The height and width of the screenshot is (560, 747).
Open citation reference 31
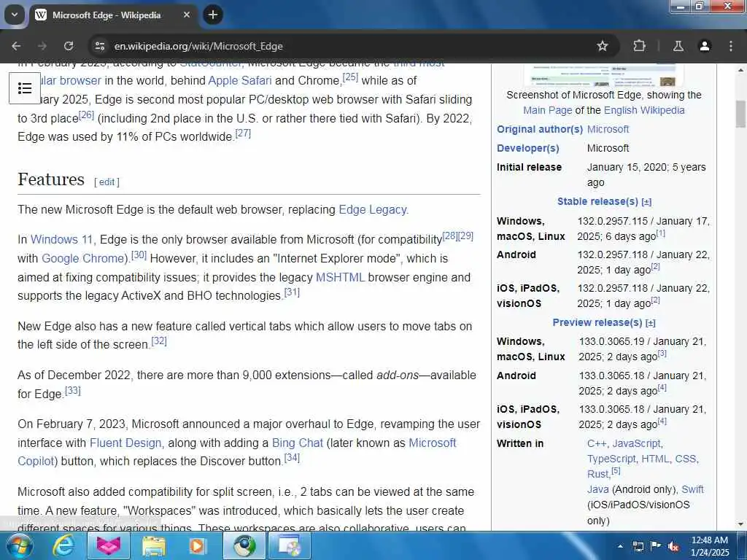(x=292, y=292)
